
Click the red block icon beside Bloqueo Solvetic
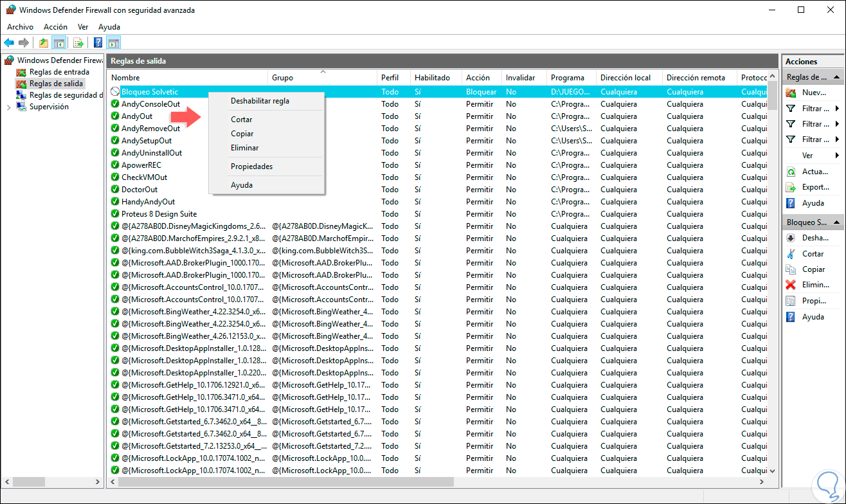click(x=115, y=92)
